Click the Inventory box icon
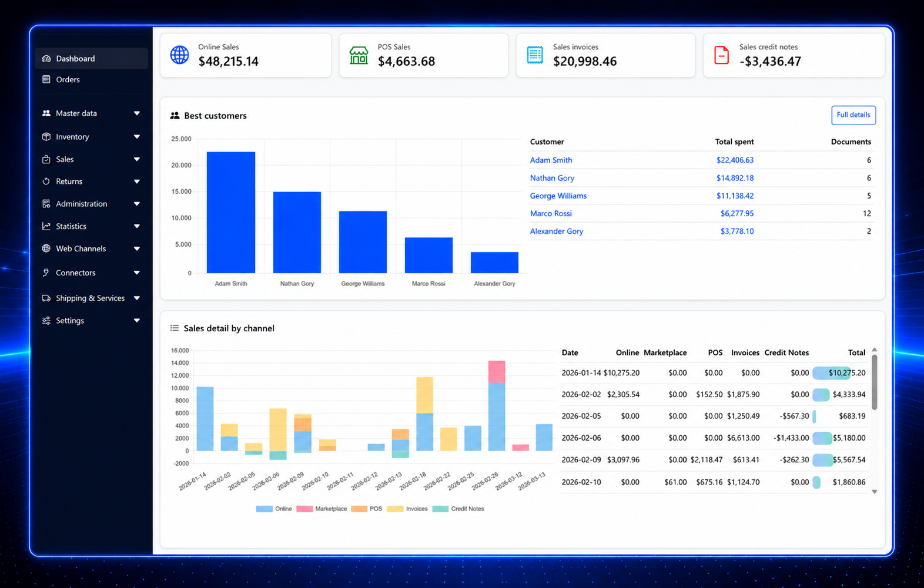924x588 pixels. pos(46,137)
